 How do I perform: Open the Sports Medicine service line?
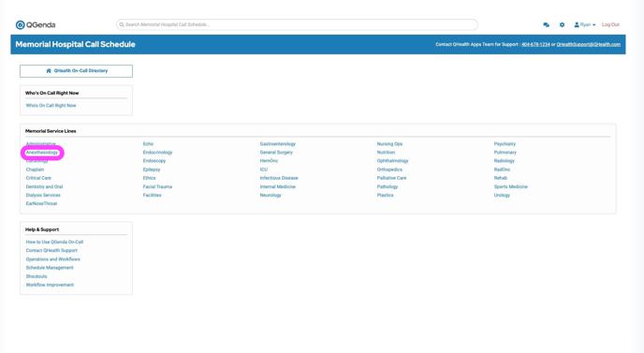click(x=511, y=186)
